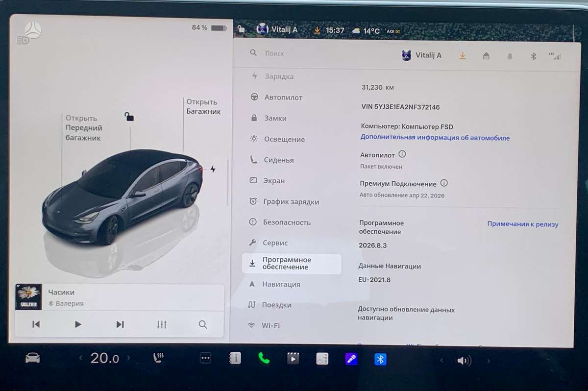
Task: Show Премиум Подключение info icon
Action: pyautogui.click(x=444, y=183)
